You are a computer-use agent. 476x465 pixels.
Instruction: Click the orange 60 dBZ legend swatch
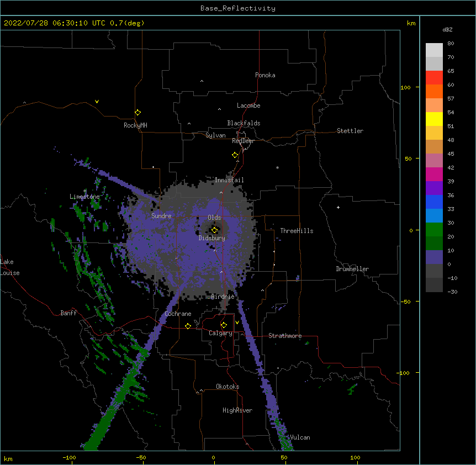pyautogui.click(x=434, y=91)
